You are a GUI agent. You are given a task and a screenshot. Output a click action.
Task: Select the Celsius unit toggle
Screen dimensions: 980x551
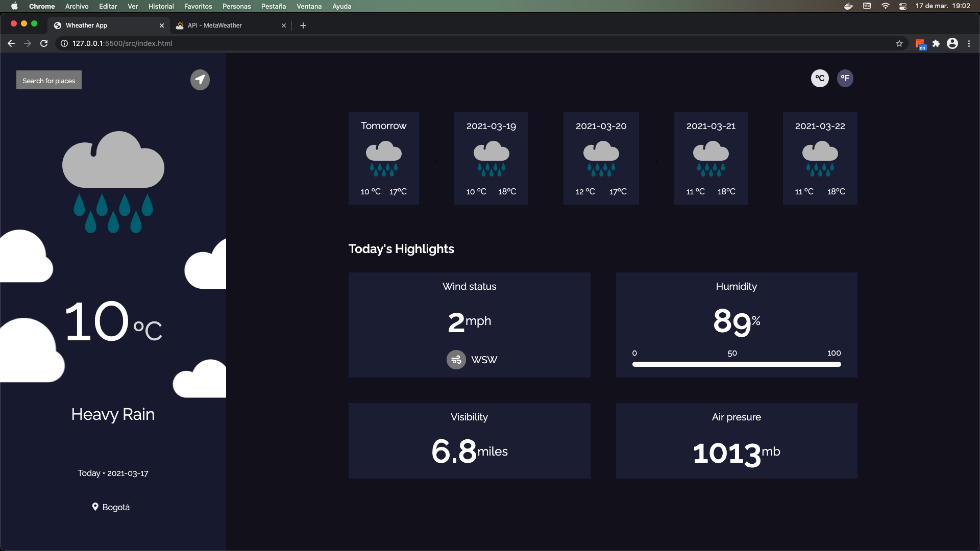(820, 78)
